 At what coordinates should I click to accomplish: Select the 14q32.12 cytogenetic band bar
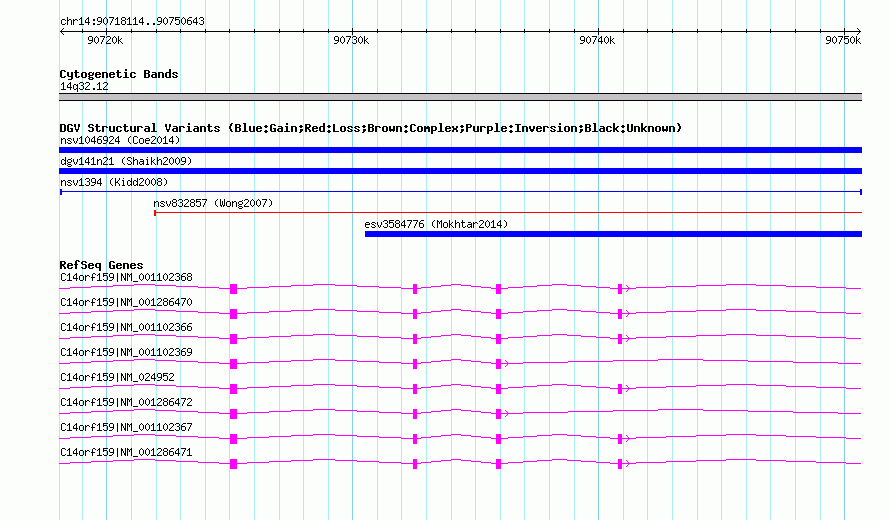[460, 97]
